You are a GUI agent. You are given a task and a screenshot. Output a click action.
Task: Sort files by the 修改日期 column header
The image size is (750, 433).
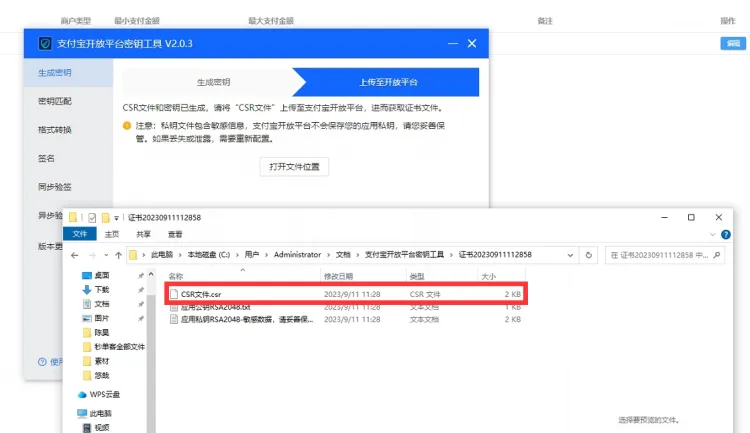click(x=338, y=277)
